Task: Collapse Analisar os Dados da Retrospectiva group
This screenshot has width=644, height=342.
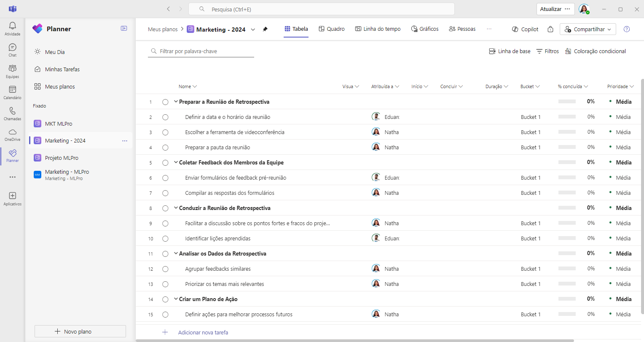Action: (x=176, y=253)
